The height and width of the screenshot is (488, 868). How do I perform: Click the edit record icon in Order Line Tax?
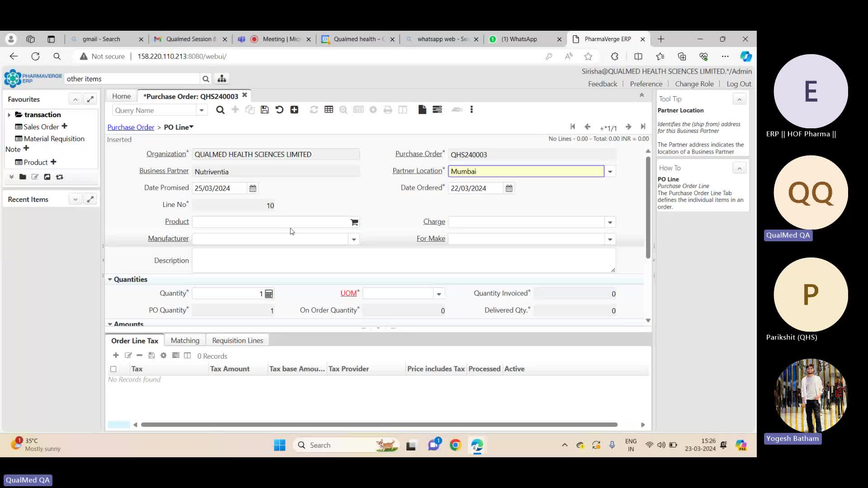[x=128, y=356]
